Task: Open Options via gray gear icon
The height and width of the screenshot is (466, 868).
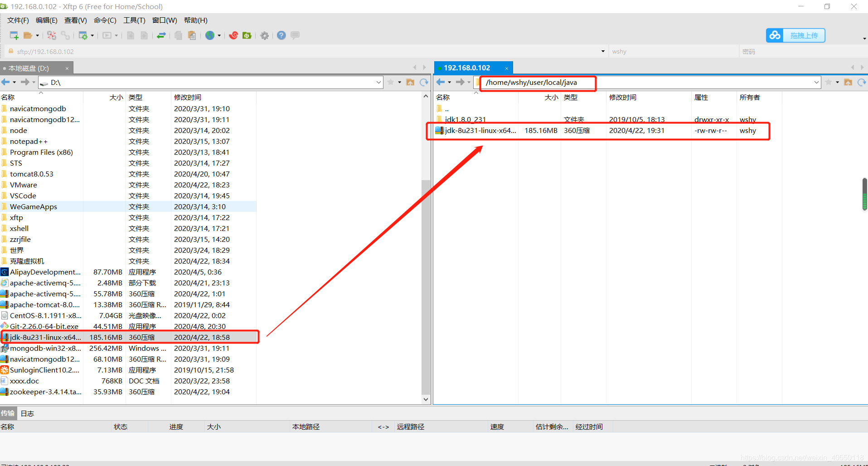Action: 265,35
